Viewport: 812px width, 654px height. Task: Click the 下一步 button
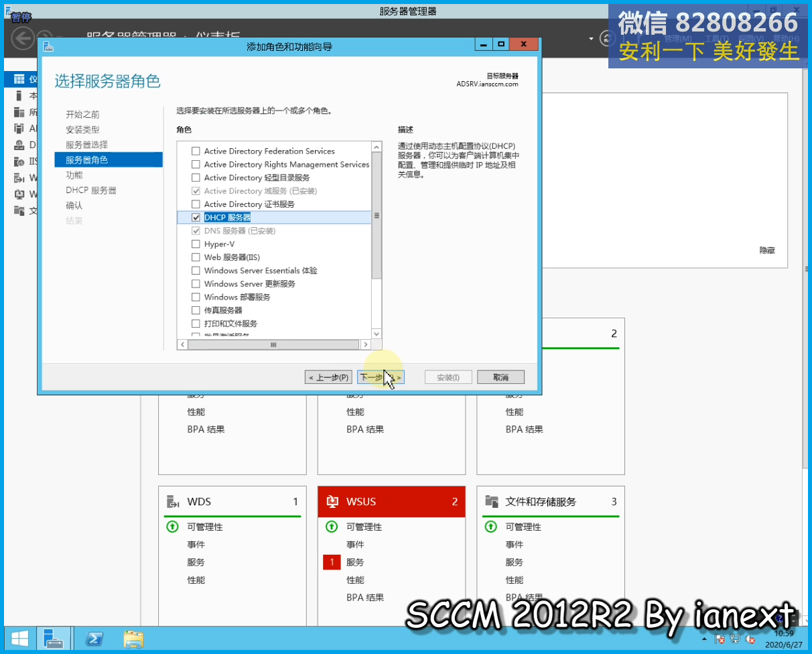click(381, 377)
